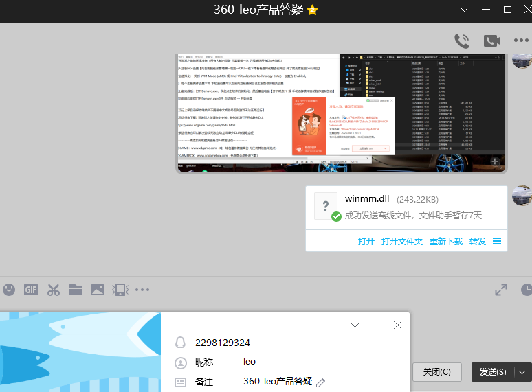
Task: Select the scissors screenshot tool
Action: (54, 290)
